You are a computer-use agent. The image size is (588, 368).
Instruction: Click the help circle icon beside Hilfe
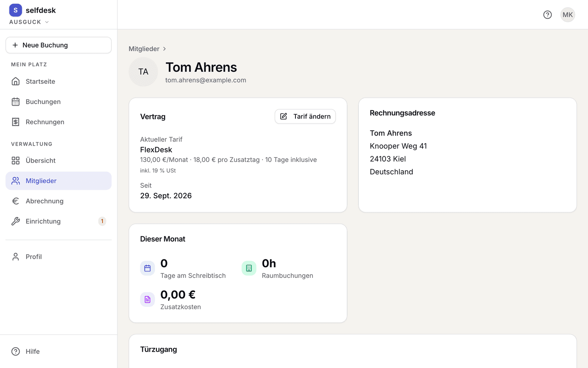tap(15, 351)
